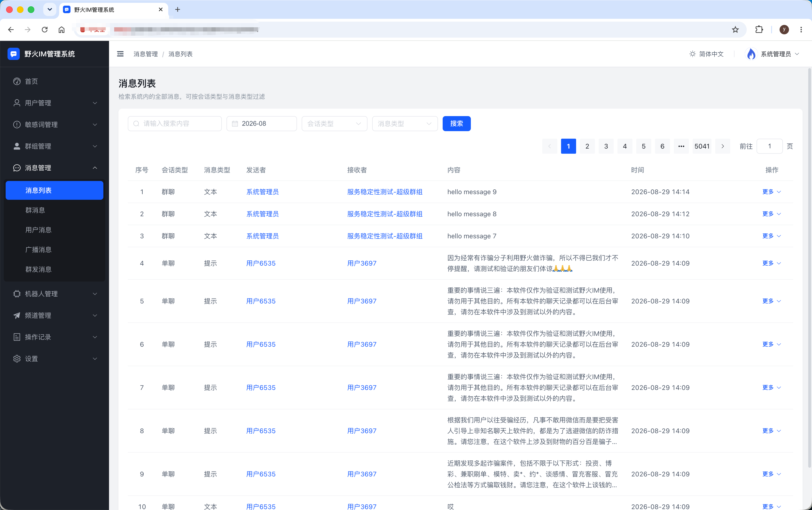The height and width of the screenshot is (510, 812).
Task: Focus the 请输入搜索内容 search field
Action: click(175, 124)
